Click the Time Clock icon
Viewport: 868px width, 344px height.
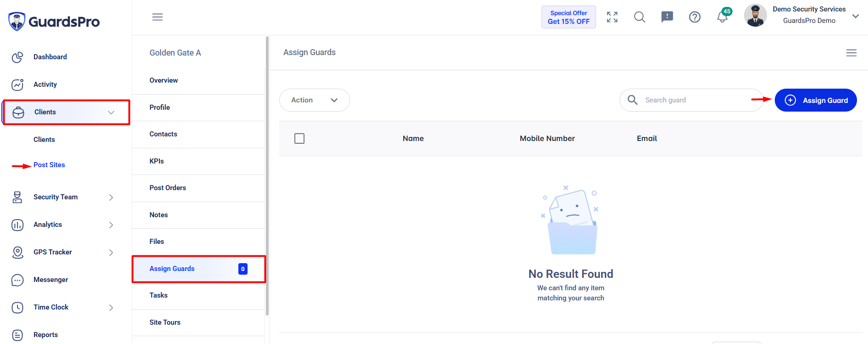(x=17, y=307)
